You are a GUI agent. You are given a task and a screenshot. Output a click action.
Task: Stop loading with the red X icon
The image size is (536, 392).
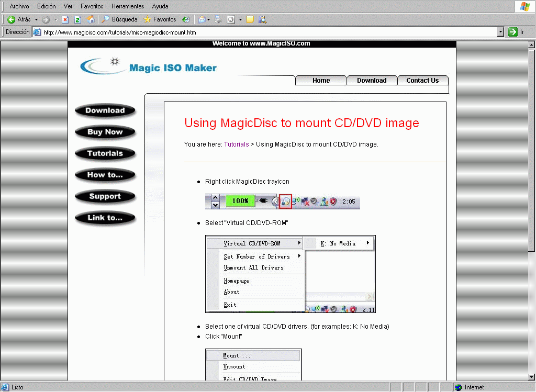pos(64,19)
